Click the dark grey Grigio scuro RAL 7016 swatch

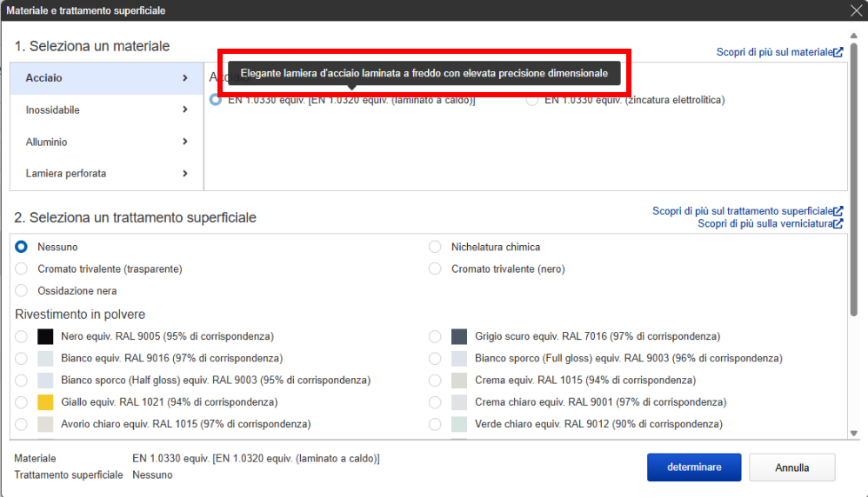click(x=459, y=336)
